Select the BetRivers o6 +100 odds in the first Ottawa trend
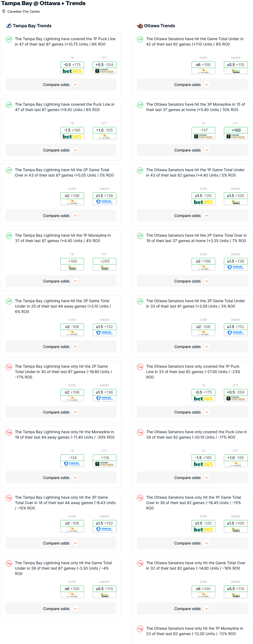 pyautogui.click(x=203, y=68)
